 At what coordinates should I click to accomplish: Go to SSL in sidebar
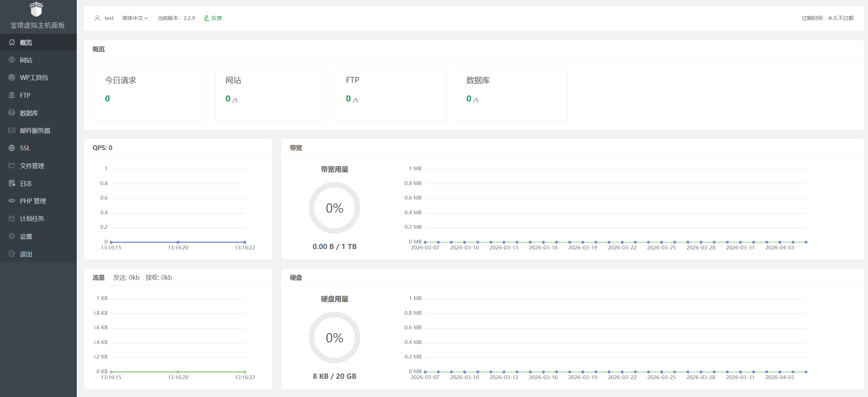[25, 148]
